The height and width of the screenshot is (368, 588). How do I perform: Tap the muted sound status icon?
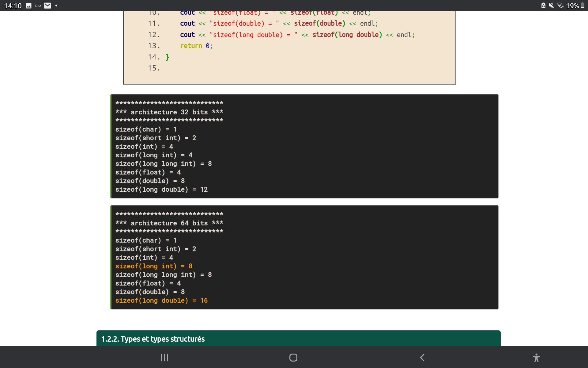(551, 6)
